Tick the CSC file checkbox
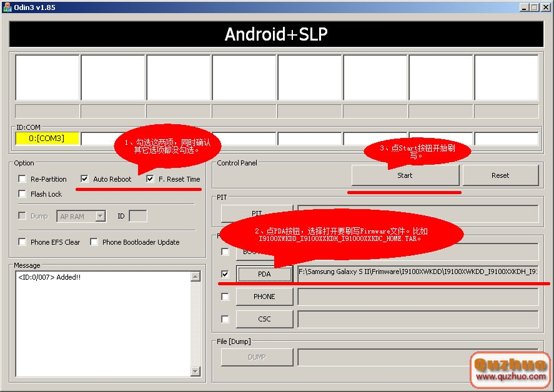The width and height of the screenshot is (554, 392). (x=225, y=319)
